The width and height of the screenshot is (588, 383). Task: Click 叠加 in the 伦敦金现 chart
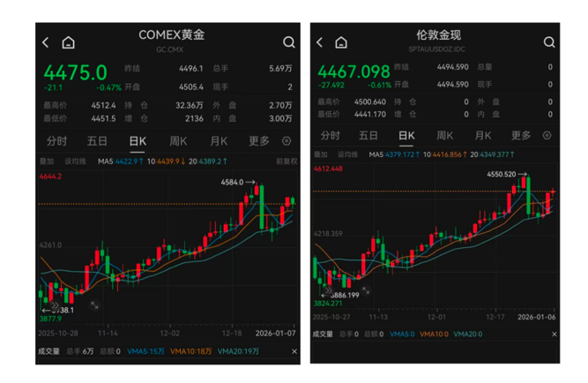coord(319,154)
